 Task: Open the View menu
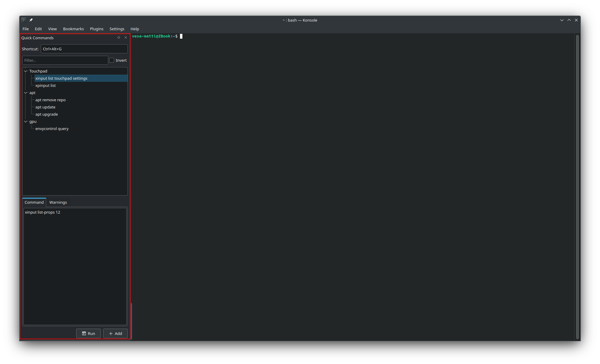click(x=52, y=29)
